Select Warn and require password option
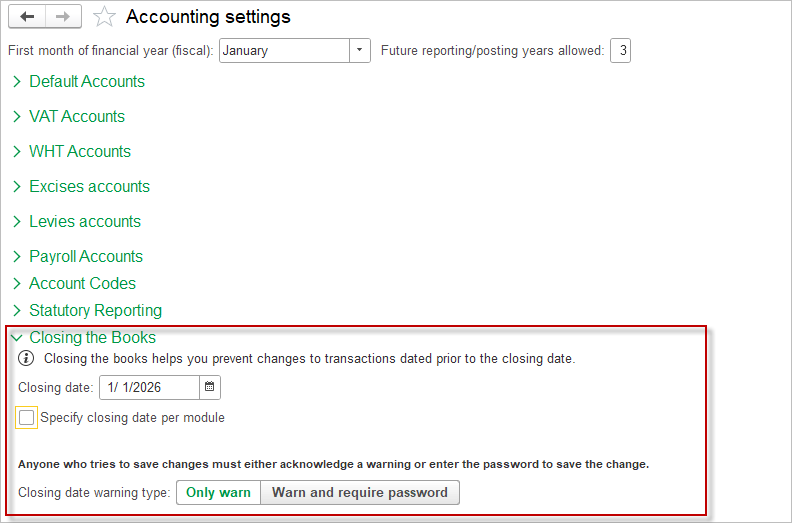Viewport: 792px width, 523px height. point(360,493)
